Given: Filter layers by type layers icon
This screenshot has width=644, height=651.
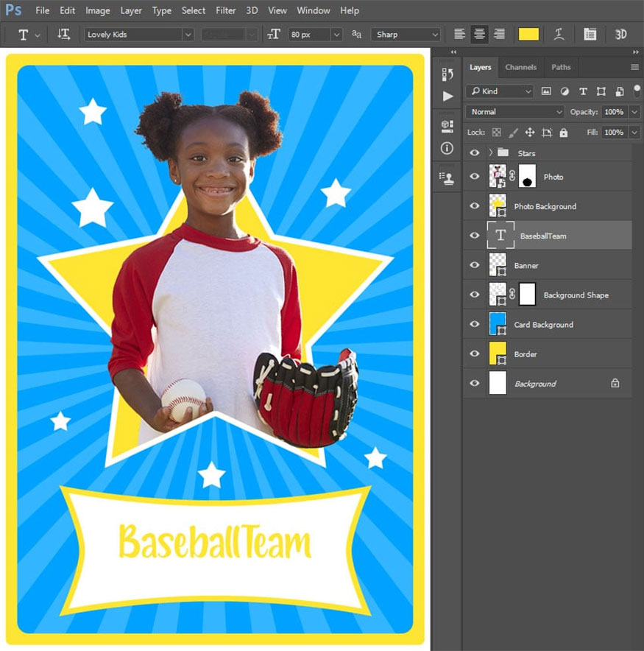Looking at the screenshot, I should pyautogui.click(x=583, y=91).
